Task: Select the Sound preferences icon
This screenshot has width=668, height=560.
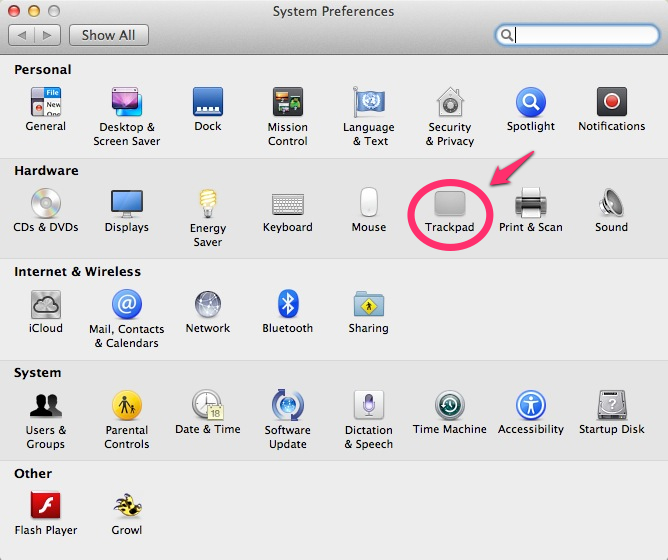Action: 611,204
